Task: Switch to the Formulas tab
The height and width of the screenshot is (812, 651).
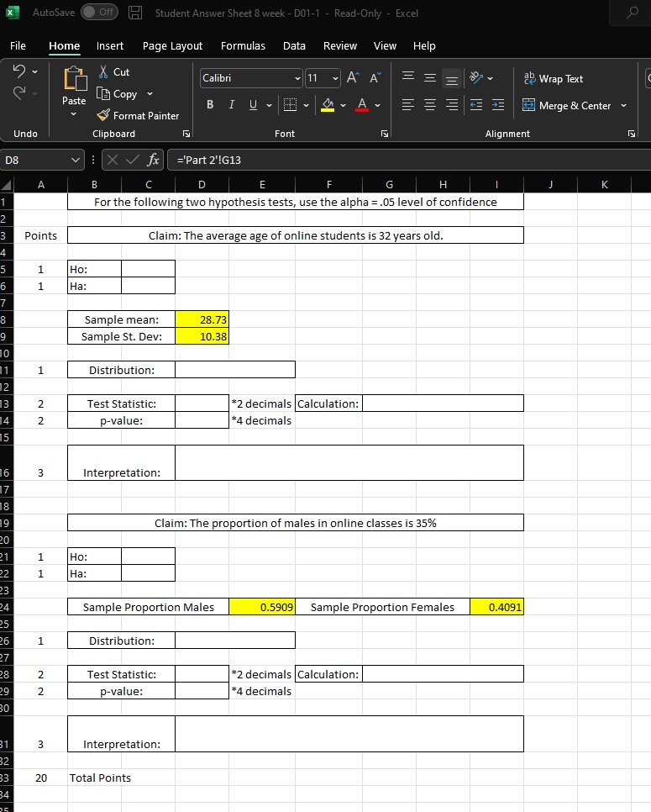Action: click(x=243, y=45)
